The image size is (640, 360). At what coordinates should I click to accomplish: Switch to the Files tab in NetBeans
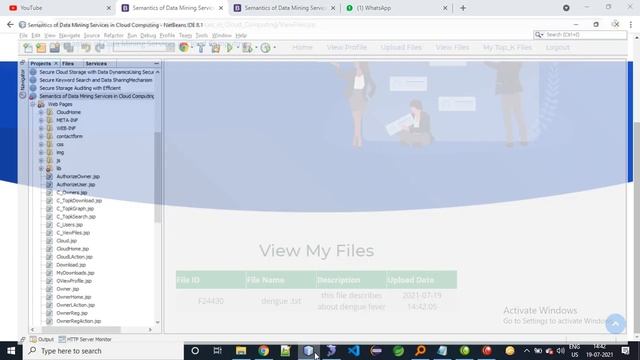pyautogui.click(x=68, y=64)
